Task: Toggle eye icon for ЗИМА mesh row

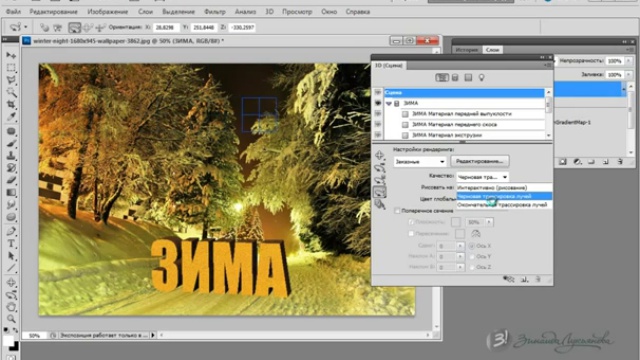Action: tap(378, 103)
